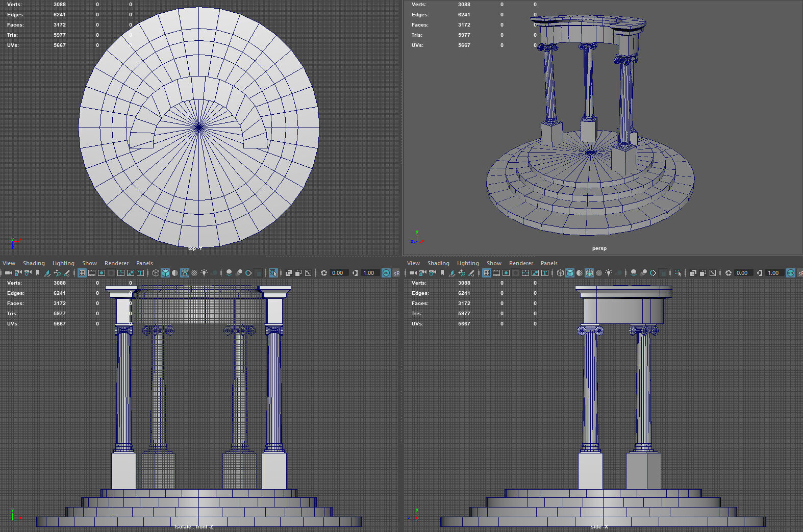Click Bookmarks icon in side panel toolbar

[442, 273]
